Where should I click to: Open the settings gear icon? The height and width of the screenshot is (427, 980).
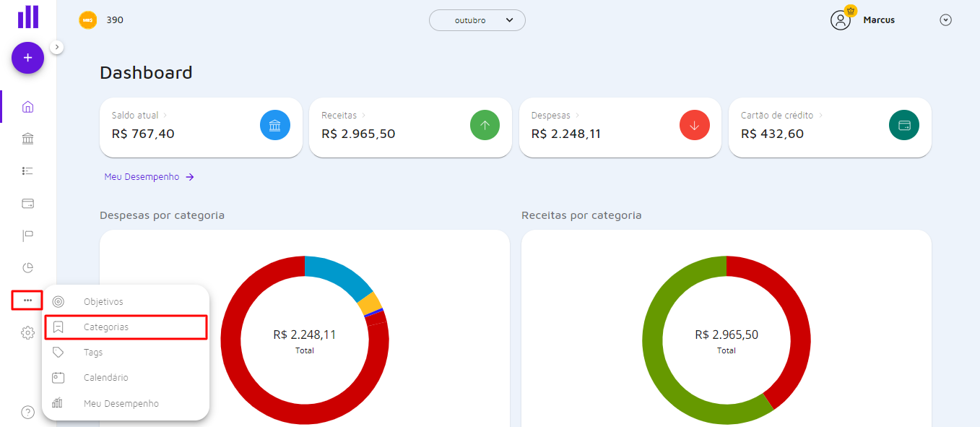click(27, 333)
